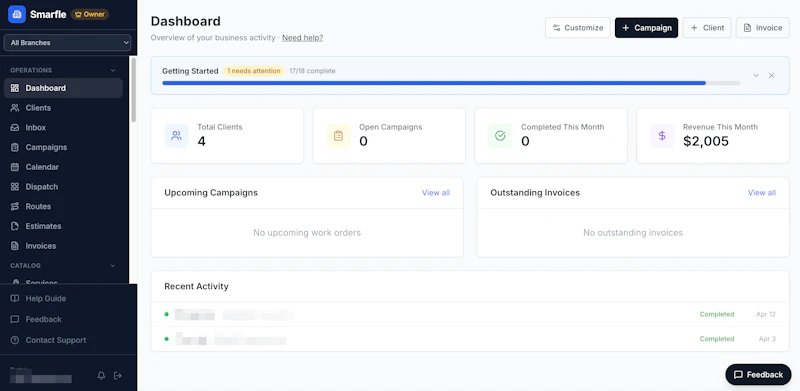The image size is (800, 391).
Task: Open Dashboard in sidebar
Action: pyautogui.click(x=63, y=88)
